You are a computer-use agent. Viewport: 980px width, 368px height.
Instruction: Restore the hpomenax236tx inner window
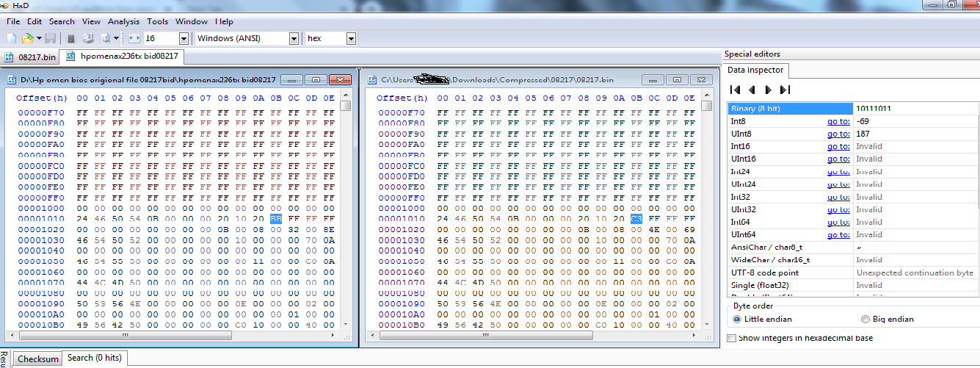pos(316,79)
